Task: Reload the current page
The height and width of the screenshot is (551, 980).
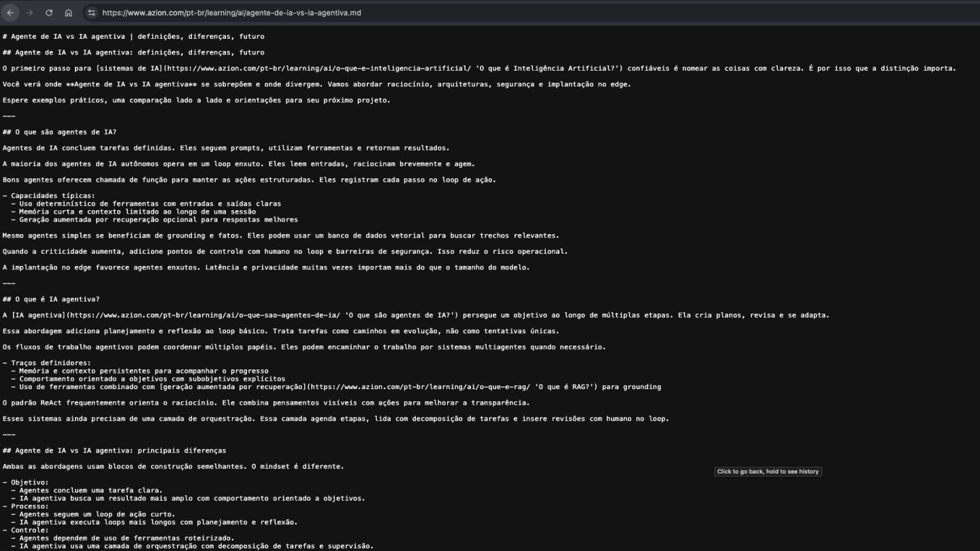Action: click(49, 12)
